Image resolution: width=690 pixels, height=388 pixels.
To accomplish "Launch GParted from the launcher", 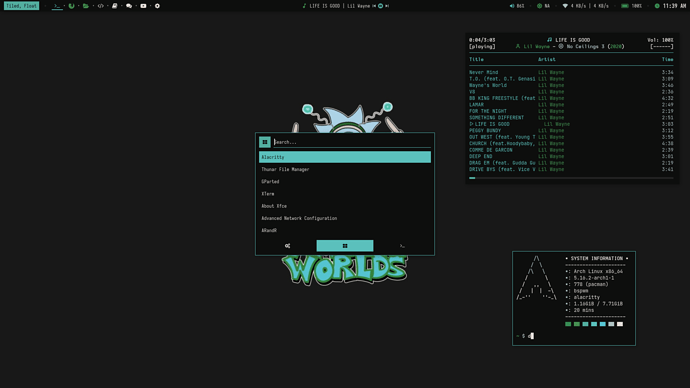I will (345, 181).
